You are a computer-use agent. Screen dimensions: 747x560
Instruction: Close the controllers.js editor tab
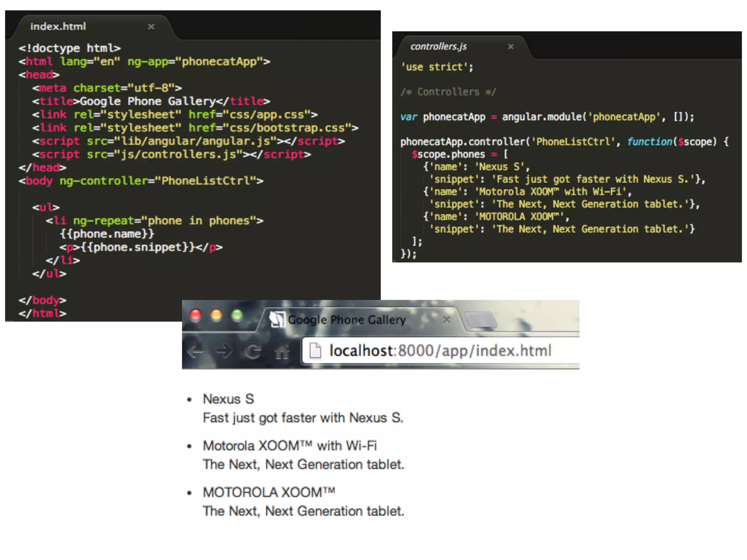pos(511,47)
